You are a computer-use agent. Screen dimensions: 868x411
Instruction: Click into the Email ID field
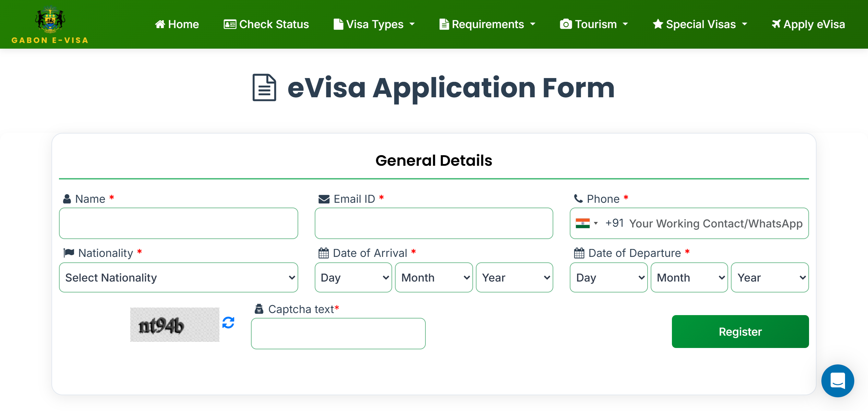(434, 223)
